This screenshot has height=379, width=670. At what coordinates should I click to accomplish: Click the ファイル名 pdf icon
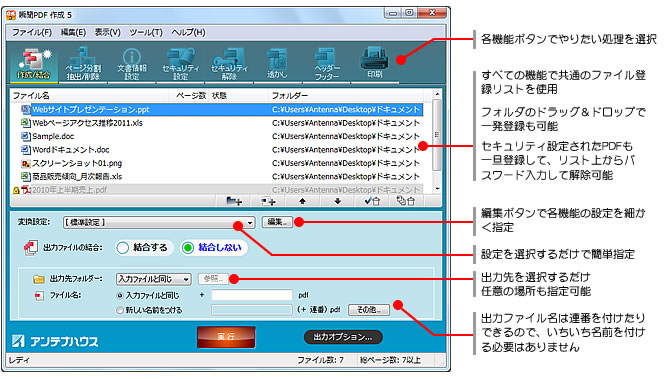click(x=39, y=295)
